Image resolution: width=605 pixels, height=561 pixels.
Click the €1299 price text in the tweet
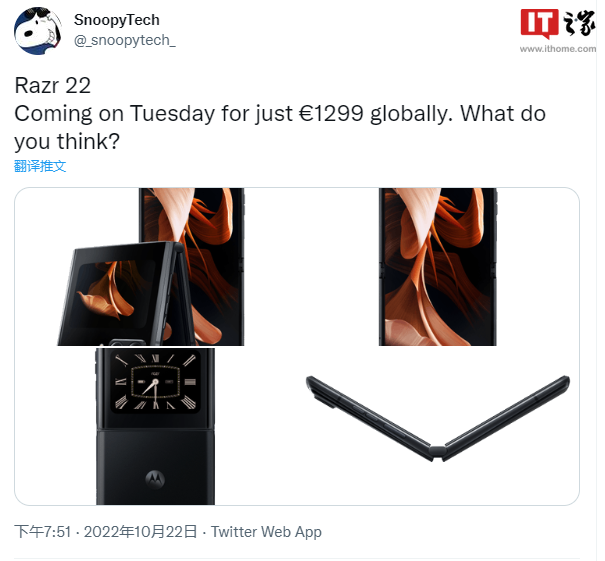pos(331,113)
